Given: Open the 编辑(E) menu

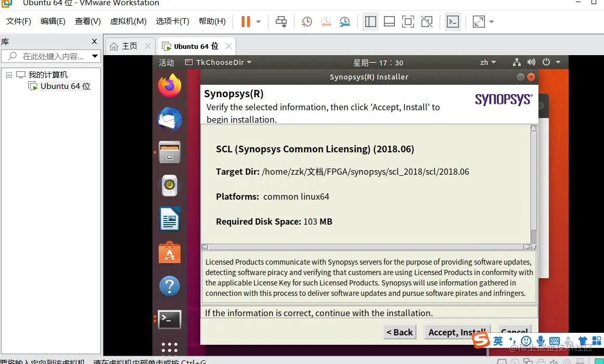Looking at the screenshot, I should 53,21.
